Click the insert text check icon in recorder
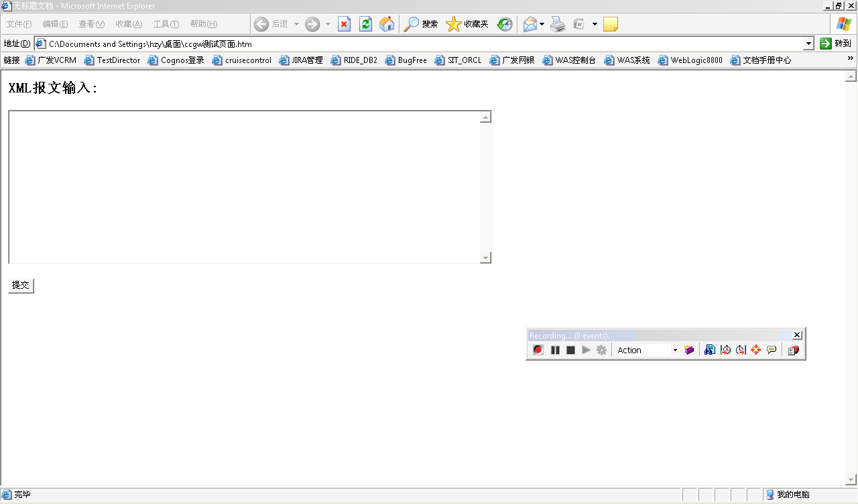Screen dimensions: 858x504 click(x=710, y=350)
